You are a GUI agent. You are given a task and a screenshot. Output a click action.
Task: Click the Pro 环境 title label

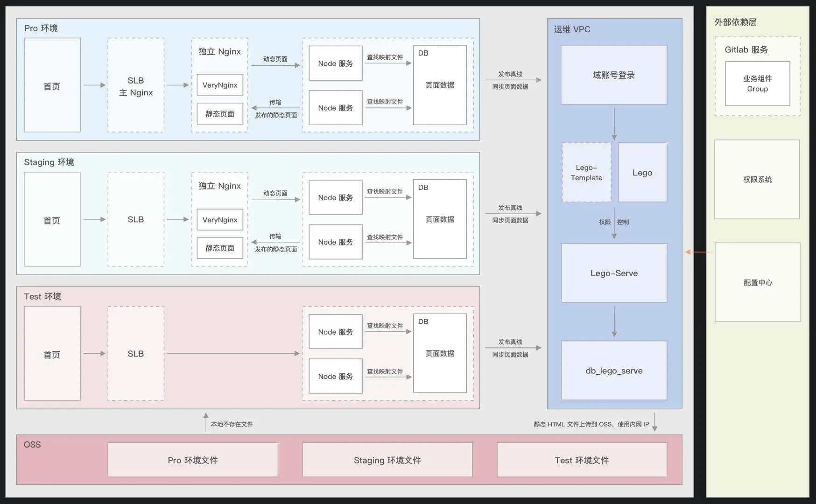tap(41, 28)
